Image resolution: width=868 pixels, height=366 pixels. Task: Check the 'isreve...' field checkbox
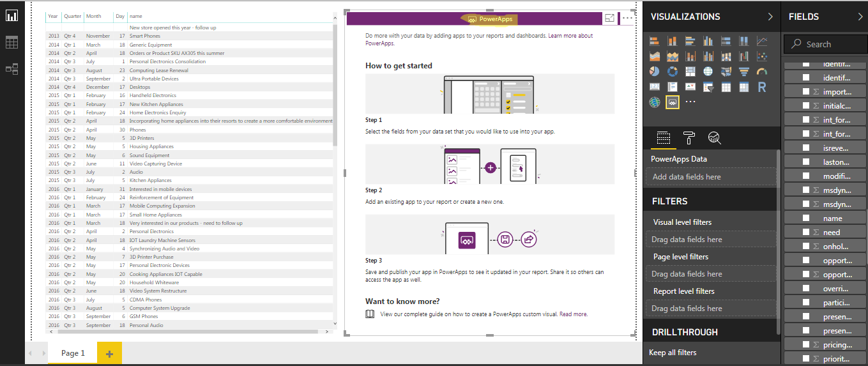(x=806, y=148)
